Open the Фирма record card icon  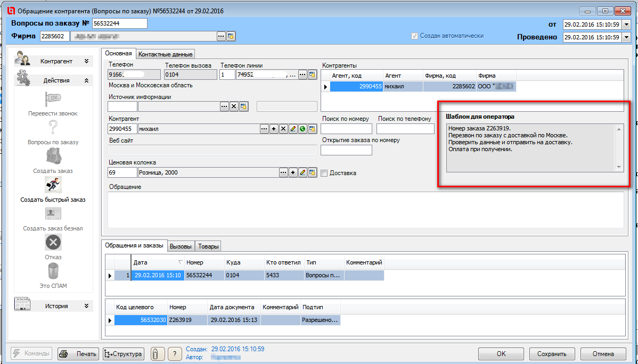click(231, 36)
